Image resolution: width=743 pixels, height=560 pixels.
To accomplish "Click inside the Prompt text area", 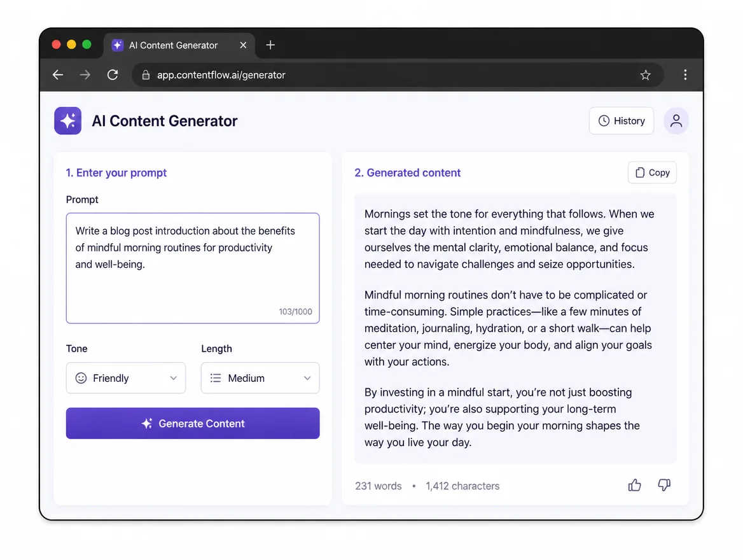I will point(193,269).
